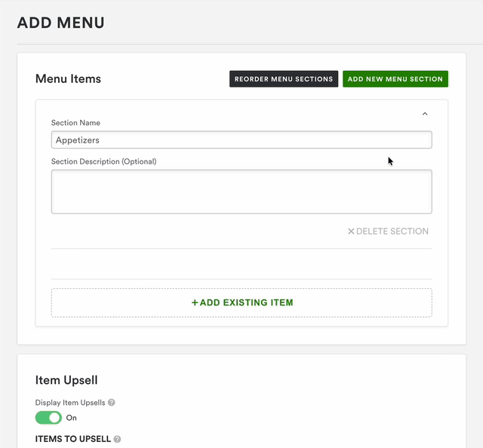Image resolution: width=483 pixels, height=448 pixels.
Task: Click the On label beside the switch
Action: pos(72,418)
